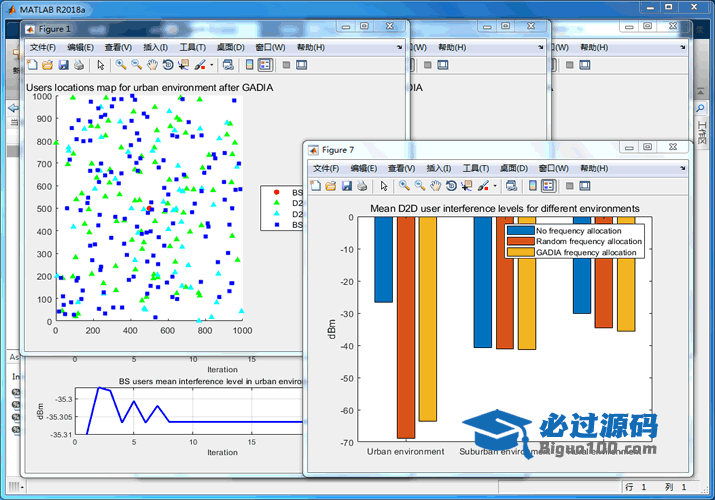Open 桌面(D) menu in Figure 7
Viewport: 715px width, 500px height.
point(513,169)
